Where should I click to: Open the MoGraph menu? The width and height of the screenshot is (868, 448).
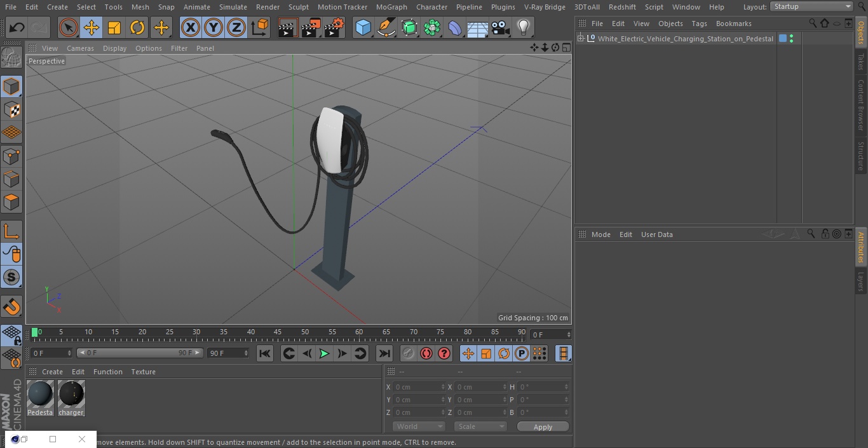coord(391,7)
